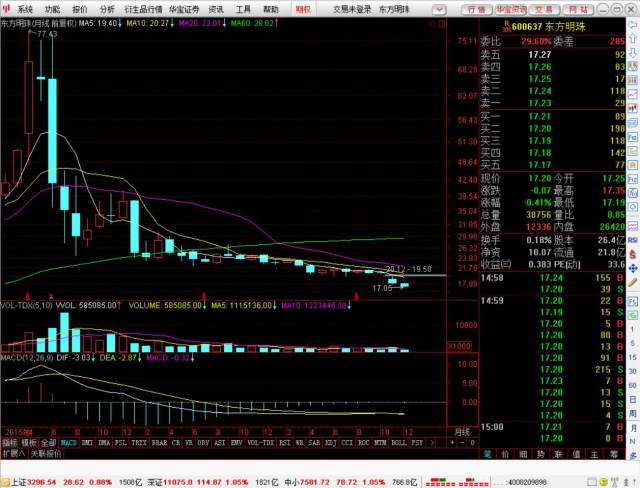Click the stock title 600637 东方明珠

(548, 27)
